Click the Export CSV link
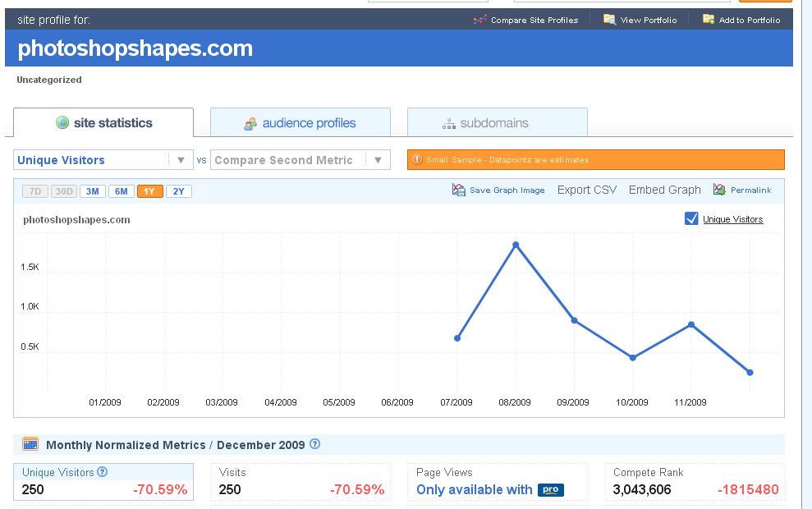 pyautogui.click(x=587, y=190)
